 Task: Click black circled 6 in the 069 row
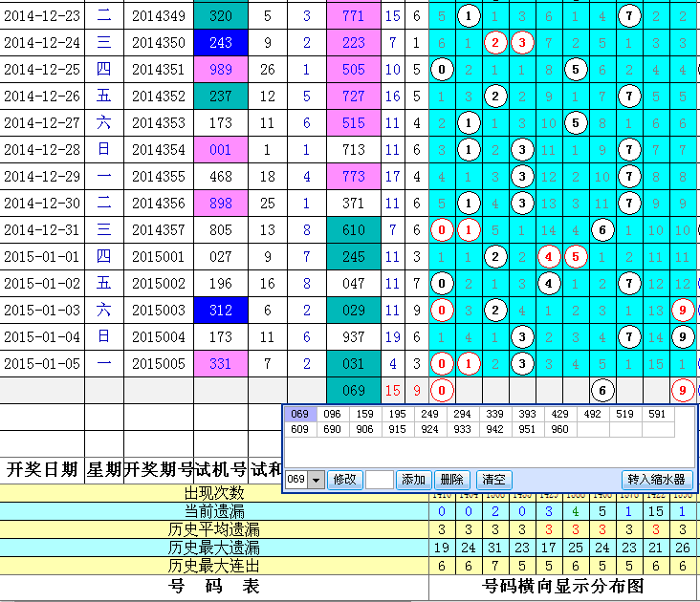pos(602,390)
